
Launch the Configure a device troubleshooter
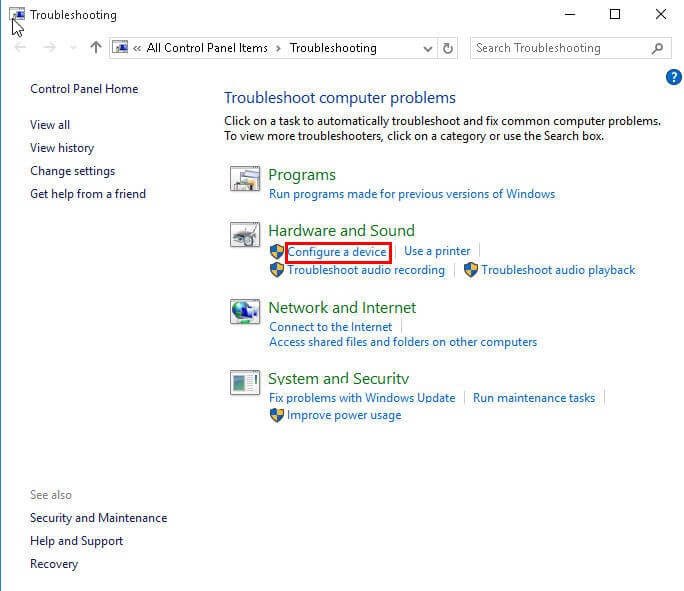click(x=337, y=252)
